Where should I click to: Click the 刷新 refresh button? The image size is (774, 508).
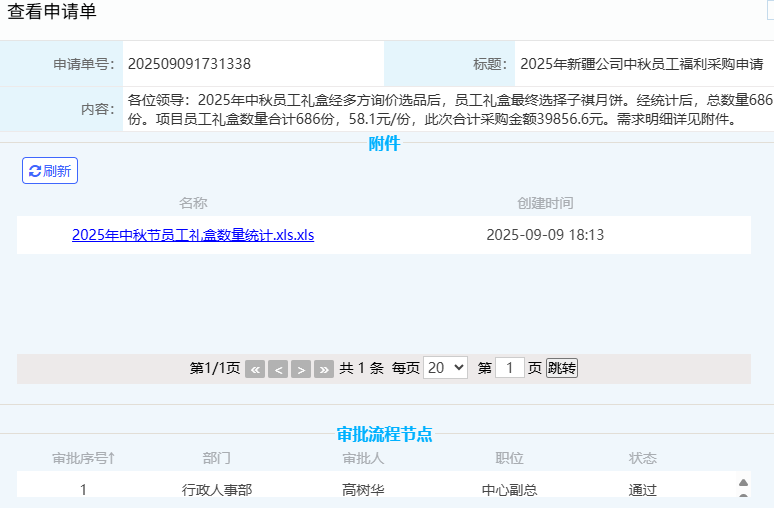pos(50,171)
